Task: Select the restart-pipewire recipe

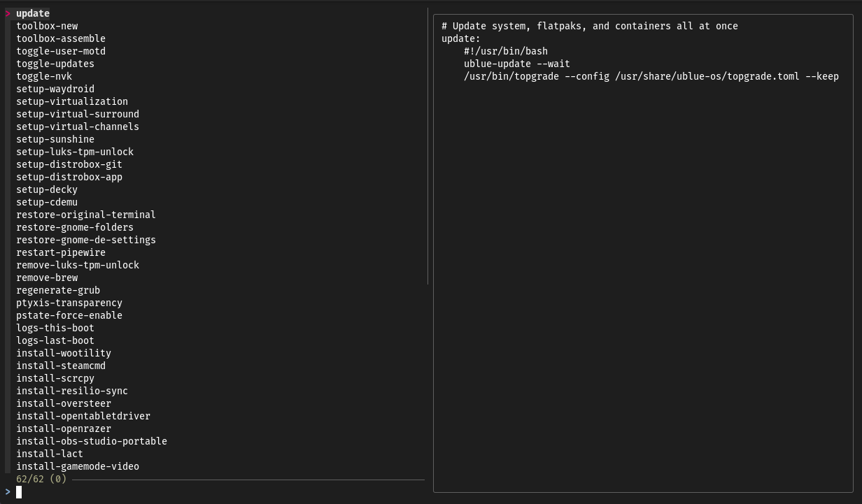Action: 61,252
